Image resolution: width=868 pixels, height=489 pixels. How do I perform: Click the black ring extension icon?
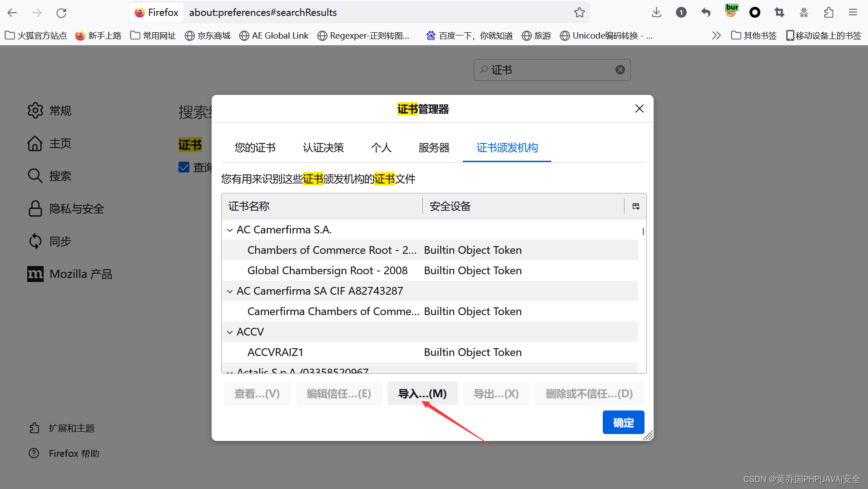tap(754, 13)
